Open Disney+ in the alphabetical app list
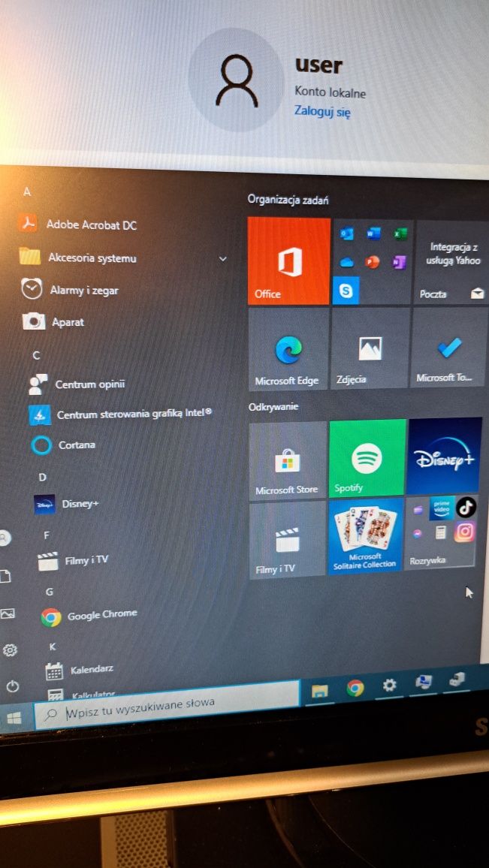Screen dimensions: 489x868 tap(66, 504)
